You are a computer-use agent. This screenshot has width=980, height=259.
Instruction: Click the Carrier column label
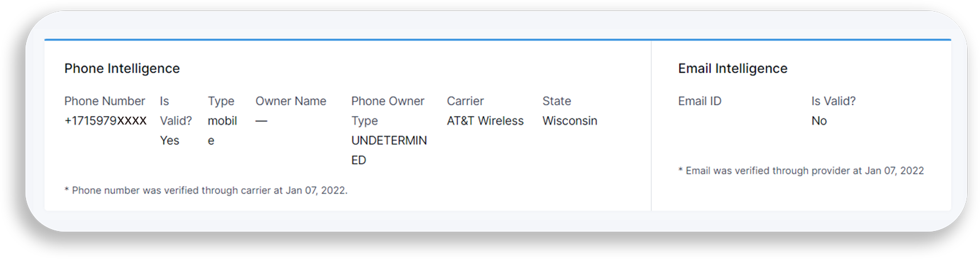tap(465, 101)
